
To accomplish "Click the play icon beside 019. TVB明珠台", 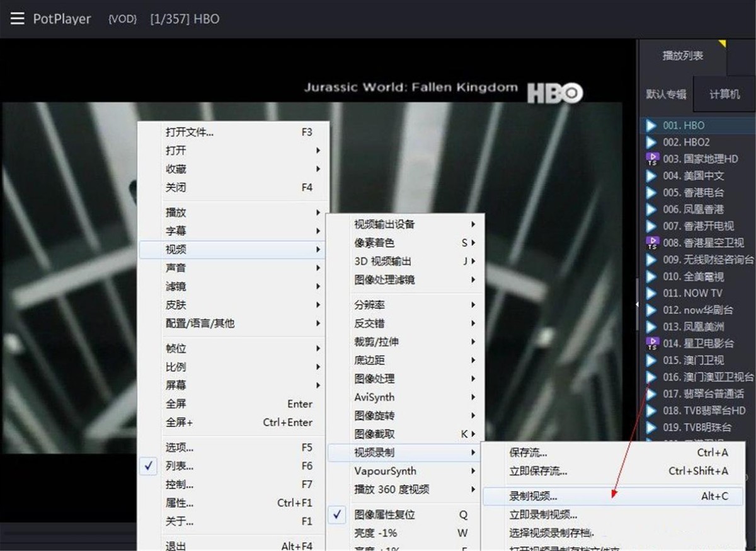I will (651, 427).
